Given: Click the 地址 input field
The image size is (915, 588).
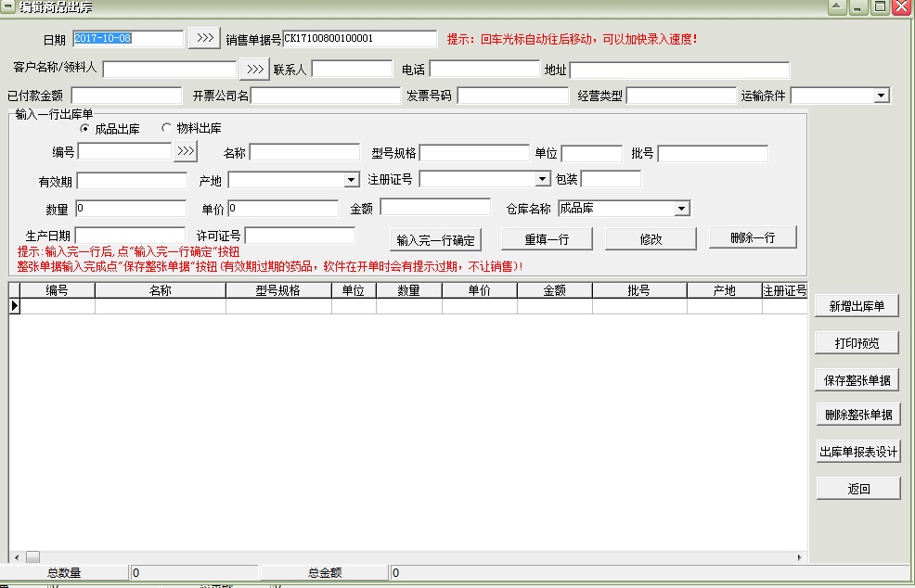Looking at the screenshot, I should (x=680, y=70).
